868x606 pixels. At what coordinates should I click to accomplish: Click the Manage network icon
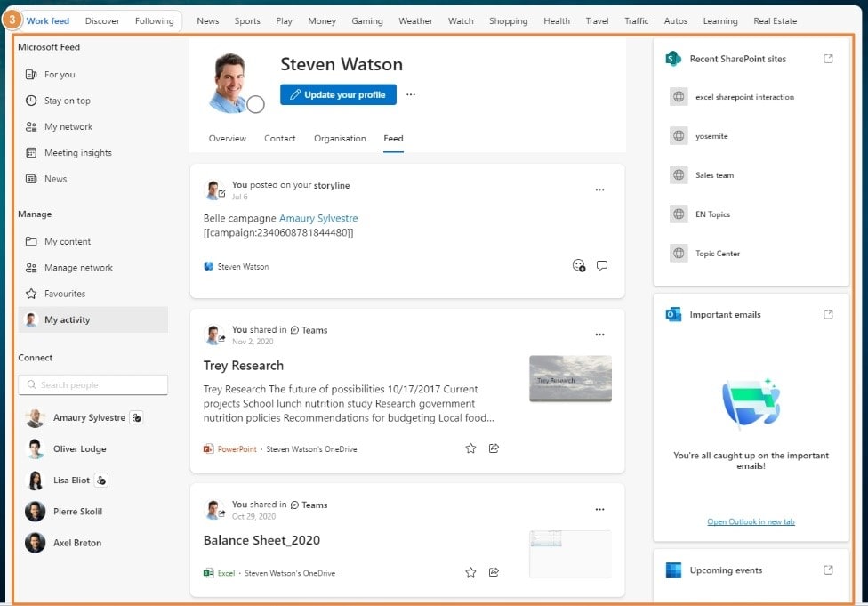click(31, 268)
